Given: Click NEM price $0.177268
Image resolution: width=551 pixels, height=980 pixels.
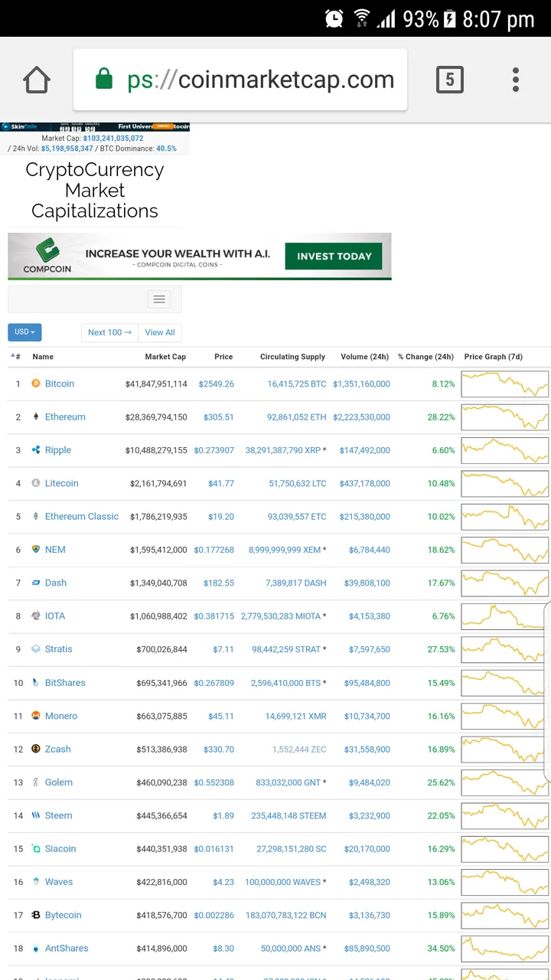Looking at the screenshot, I should click(214, 550).
